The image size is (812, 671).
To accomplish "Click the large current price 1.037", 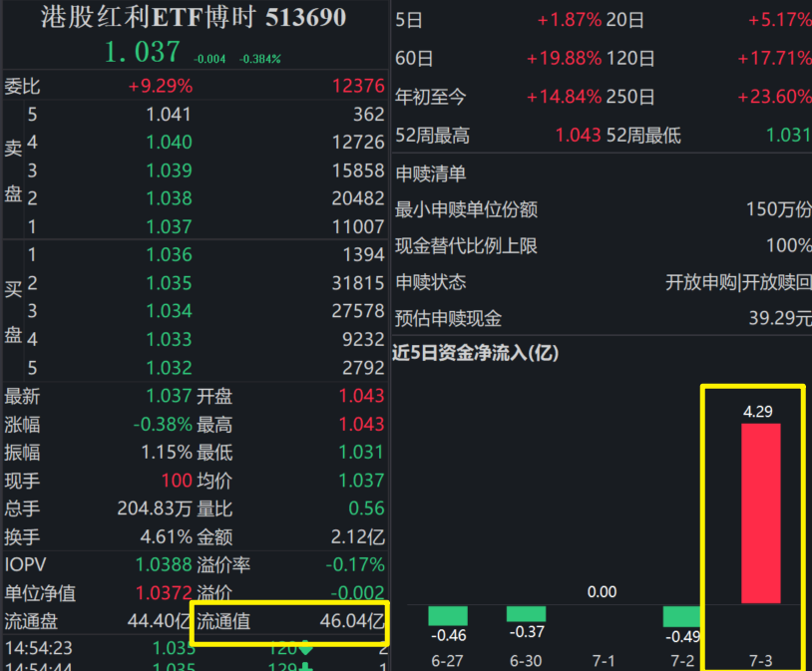I will (x=143, y=52).
